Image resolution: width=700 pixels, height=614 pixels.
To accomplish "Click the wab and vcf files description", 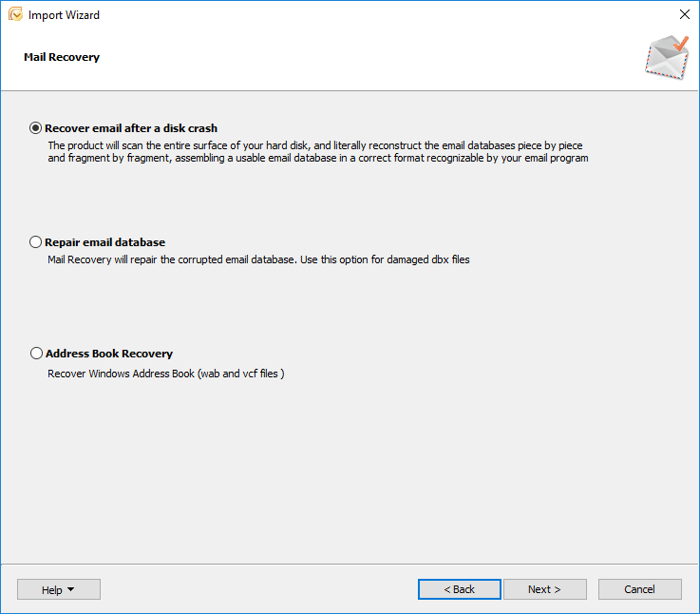I will coord(166,374).
